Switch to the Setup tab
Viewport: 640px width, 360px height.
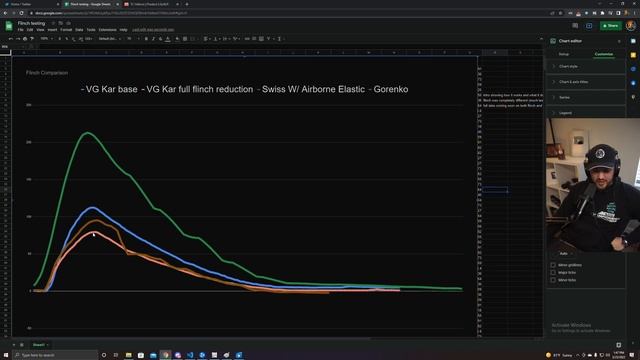[564, 54]
